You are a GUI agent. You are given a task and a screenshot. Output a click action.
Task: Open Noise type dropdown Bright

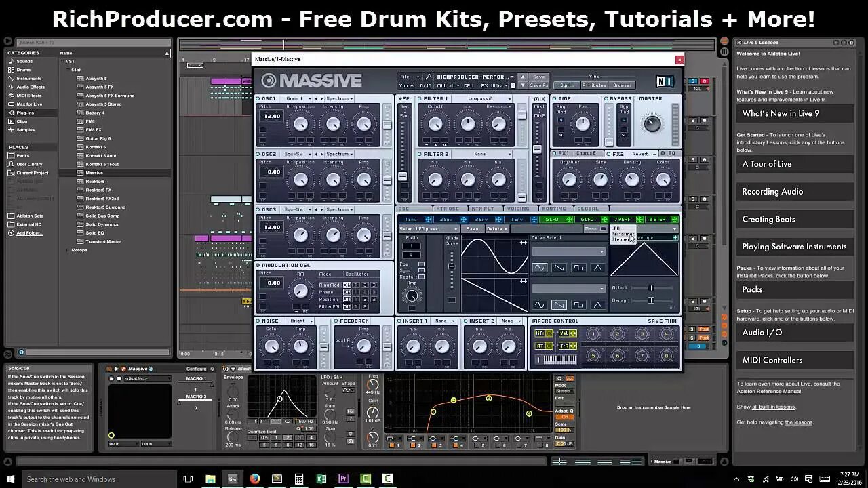pyautogui.click(x=301, y=321)
